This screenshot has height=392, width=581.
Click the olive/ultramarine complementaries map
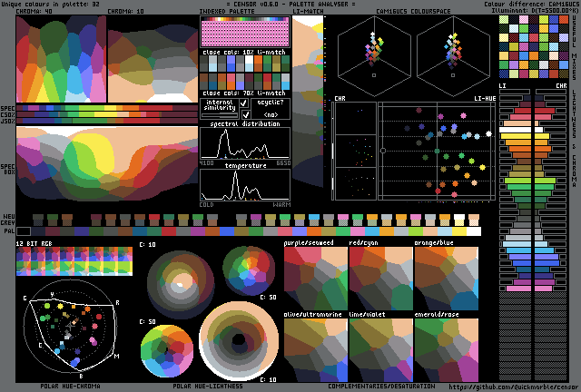316,350
